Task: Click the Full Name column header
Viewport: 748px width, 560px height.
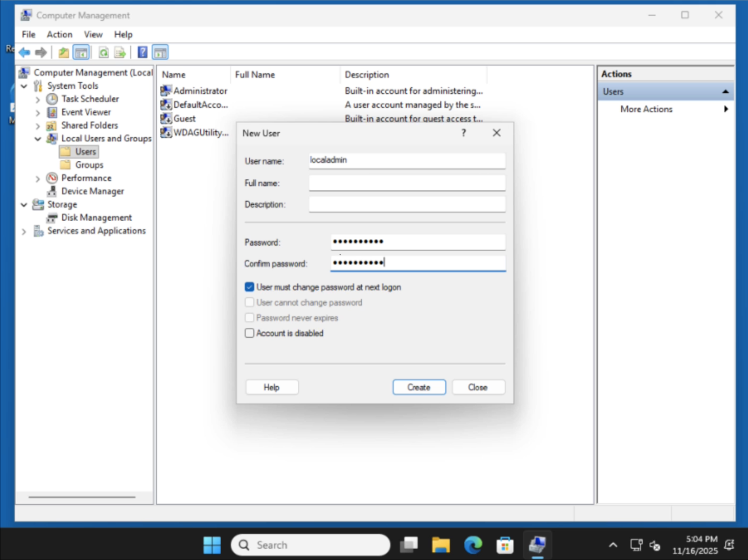Action: tap(285, 74)
